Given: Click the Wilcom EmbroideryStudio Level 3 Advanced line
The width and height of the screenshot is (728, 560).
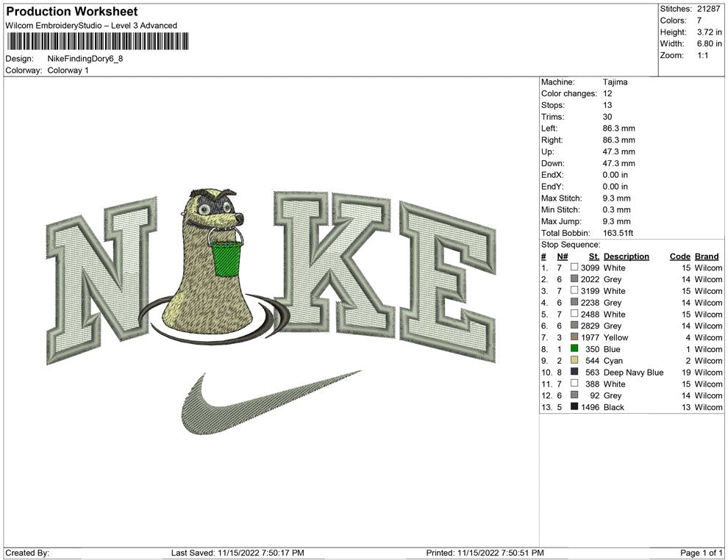Looking at the screenshot, I should [91, 26].
